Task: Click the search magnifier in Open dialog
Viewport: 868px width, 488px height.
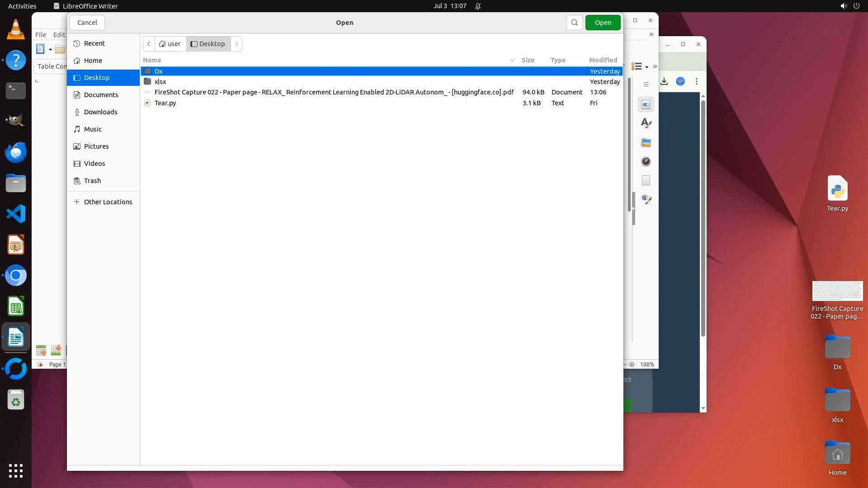Action: coord(574,23)
